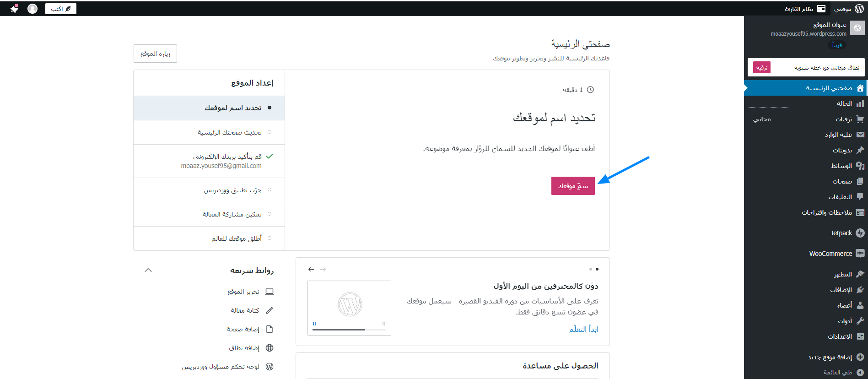Open Feedback "ملاحظات واقتراحات" in sidebar
The width and height of the screenshot is (868, 379).
(805, 212)
